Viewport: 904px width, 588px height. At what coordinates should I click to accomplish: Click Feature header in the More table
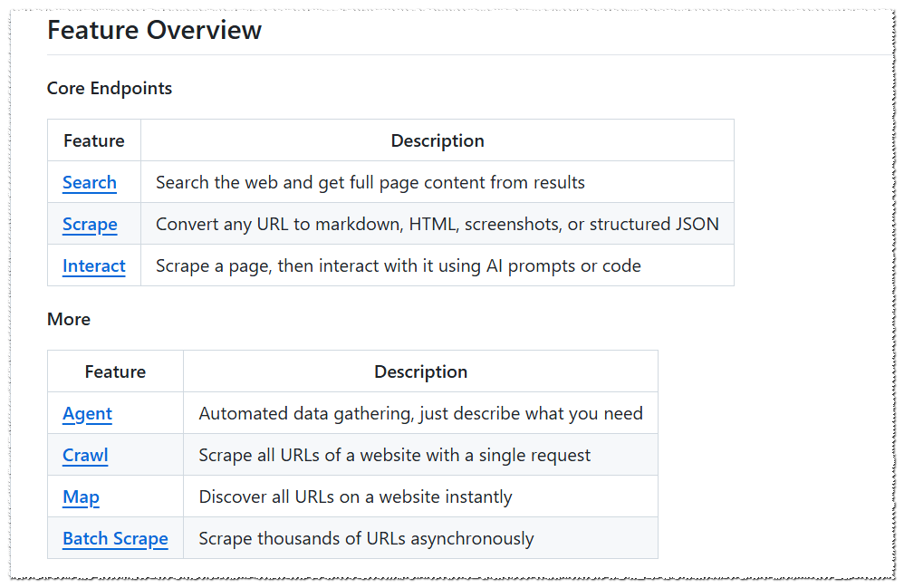[x=115, y=371]
